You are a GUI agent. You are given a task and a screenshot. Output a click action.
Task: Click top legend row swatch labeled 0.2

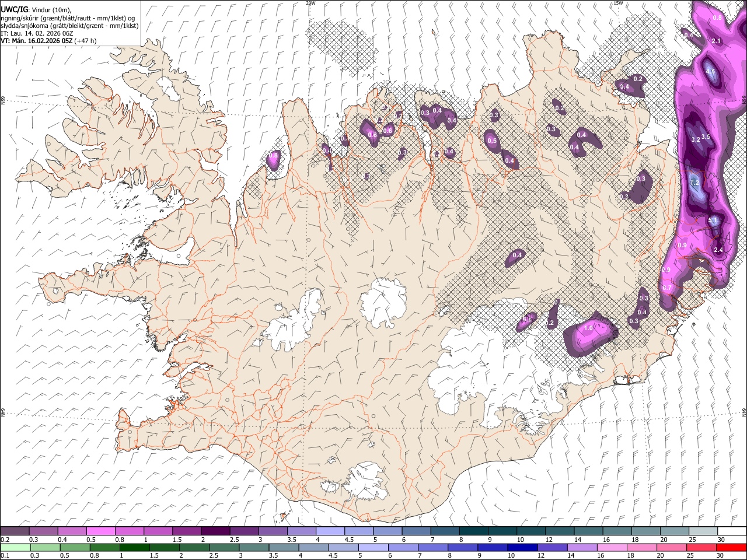pos(15,531)
